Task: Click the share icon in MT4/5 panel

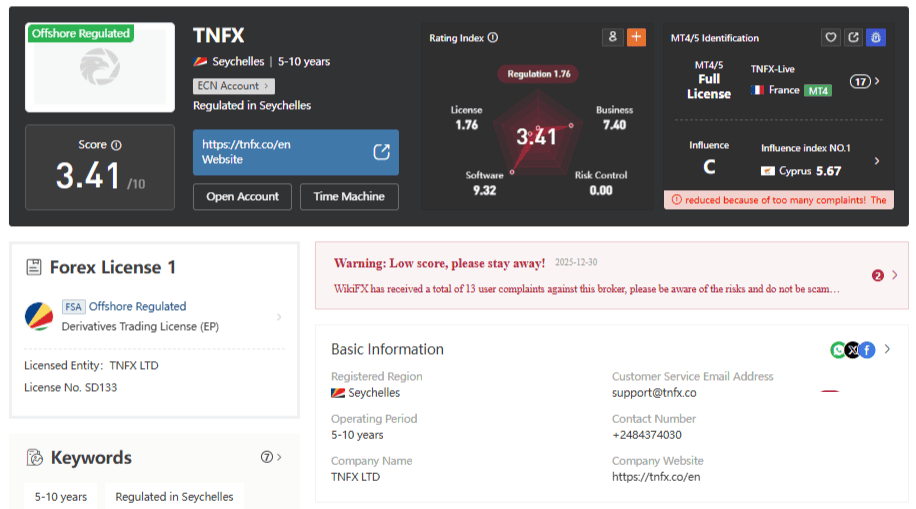Action: pyautogui.click(x=853, y=37)
